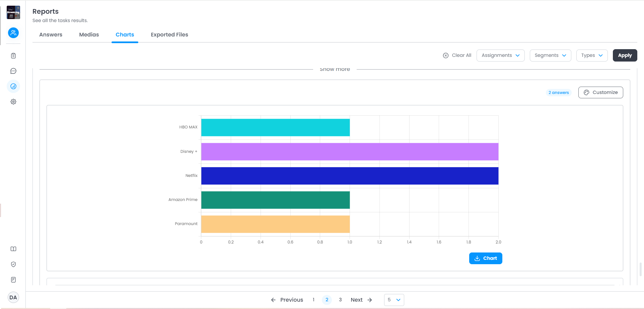Viewport: 644px width, 309px height.
Task: Switch to the Exported Files tab
Action: [x=169, y=34]
